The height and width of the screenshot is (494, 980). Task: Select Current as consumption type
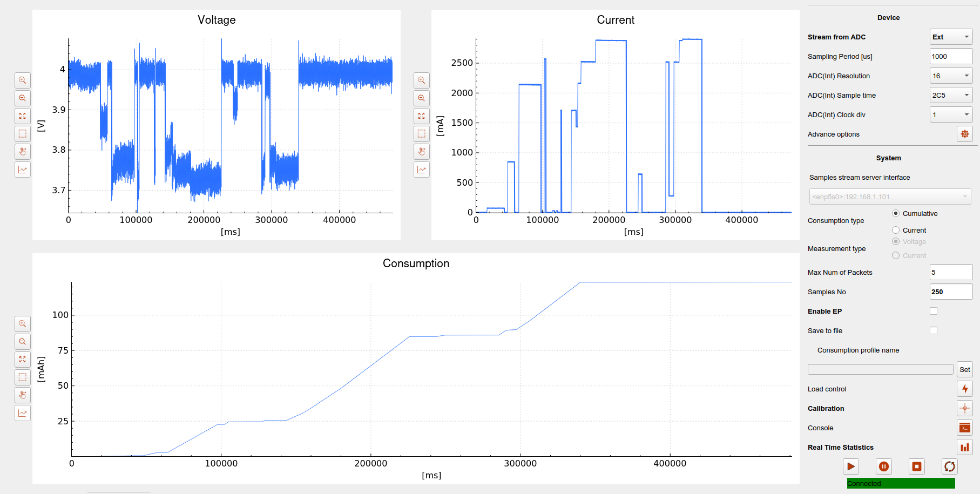(895, 230)
